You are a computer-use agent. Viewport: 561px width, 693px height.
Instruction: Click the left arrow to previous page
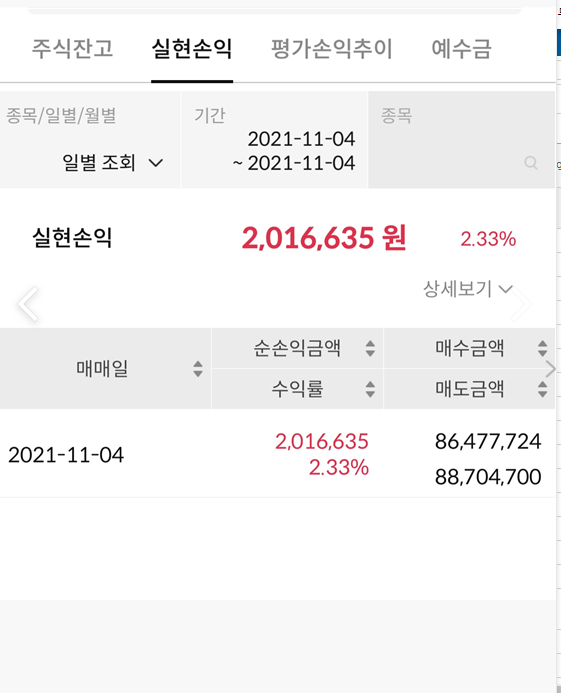click(x=28, y=304)
